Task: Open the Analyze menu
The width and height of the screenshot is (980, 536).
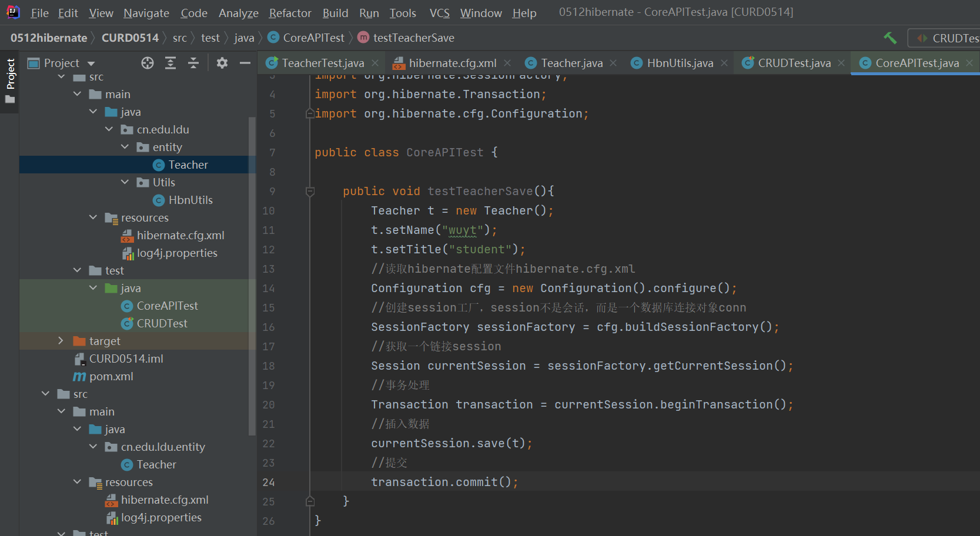Action: pyautogui.click(x=239, y=13)
